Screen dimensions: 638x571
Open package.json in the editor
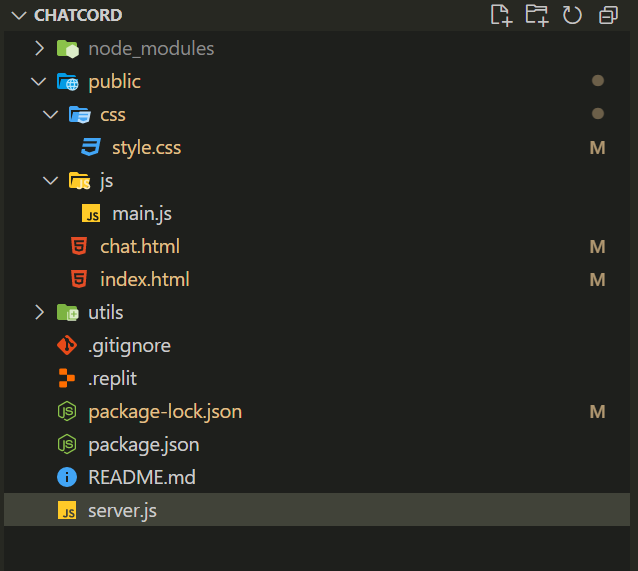pyautogui.click(x=143, y=444)
